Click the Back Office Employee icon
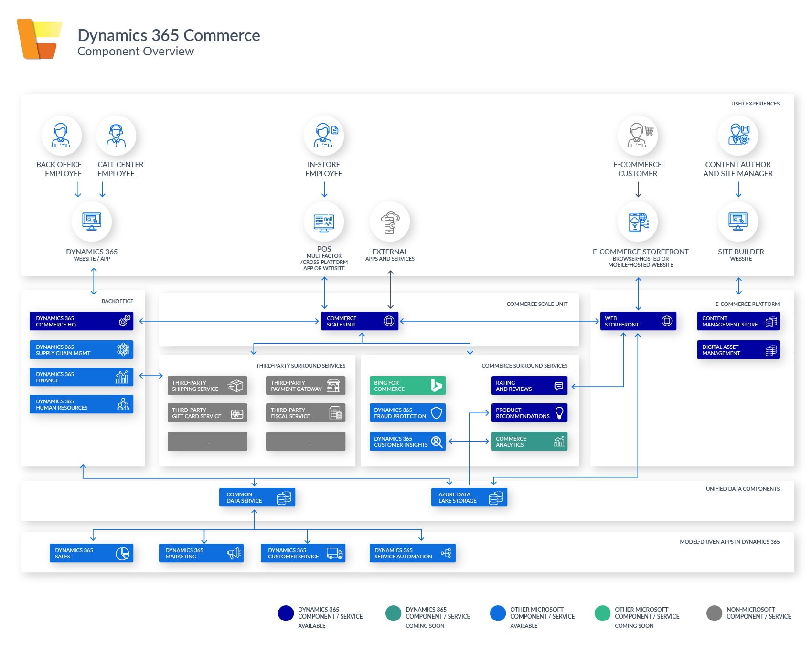This screenshot has height=652, width=812. [61, 136]
